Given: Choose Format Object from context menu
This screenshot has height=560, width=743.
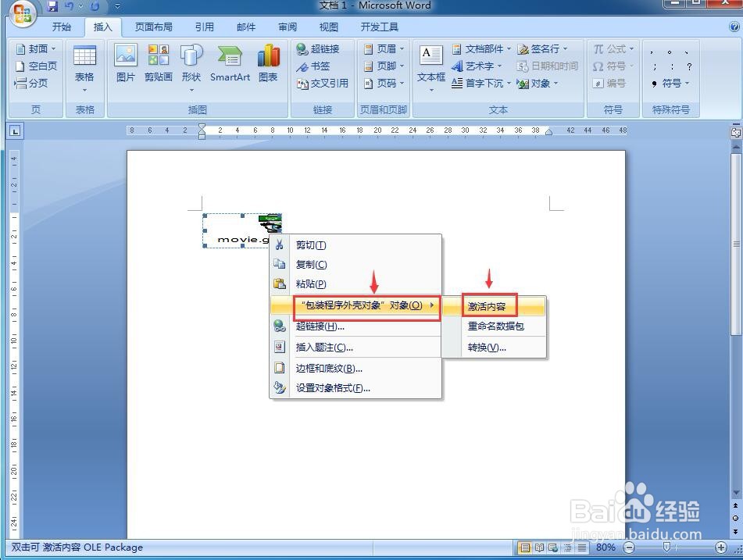Looking at the screenshot, I should [355, 388].
